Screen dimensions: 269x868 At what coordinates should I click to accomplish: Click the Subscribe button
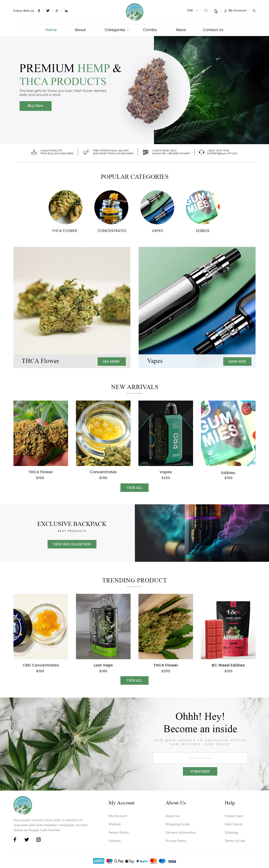tap(200, 771)
